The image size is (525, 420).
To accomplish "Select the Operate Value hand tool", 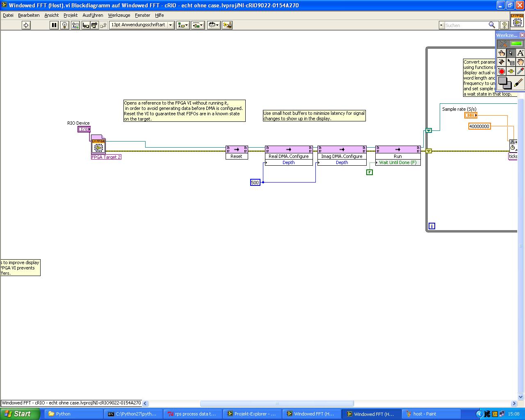I will click(502, 53).
